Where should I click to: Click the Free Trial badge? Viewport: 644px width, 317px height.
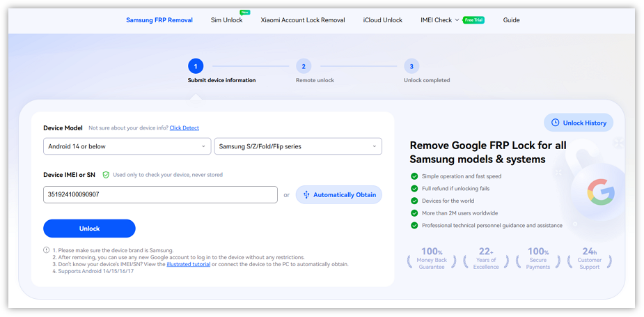[x=473, y=20]
